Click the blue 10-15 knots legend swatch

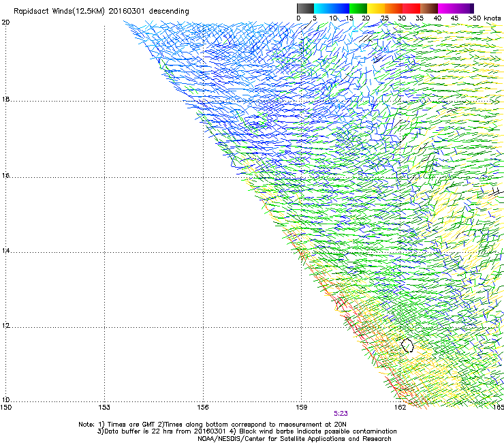click(x=341, y=8)
